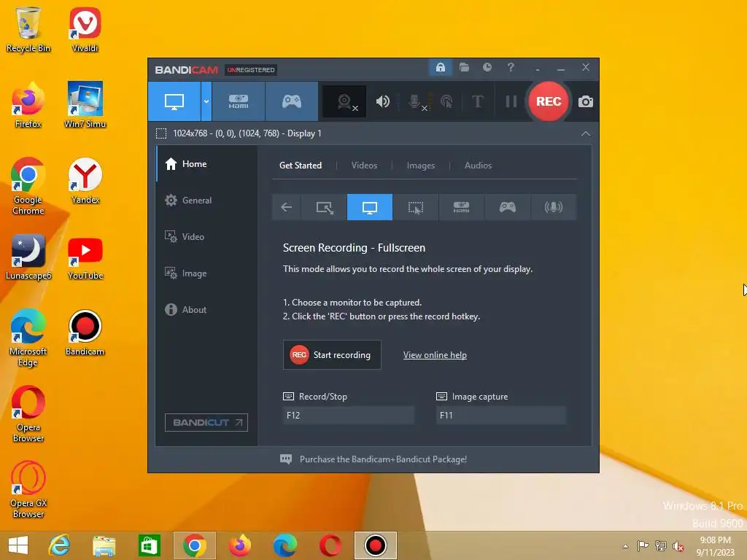The image size is (747, 560).
Task: Click the Vivaldi desktop shortcut
Action: (85, 30)
